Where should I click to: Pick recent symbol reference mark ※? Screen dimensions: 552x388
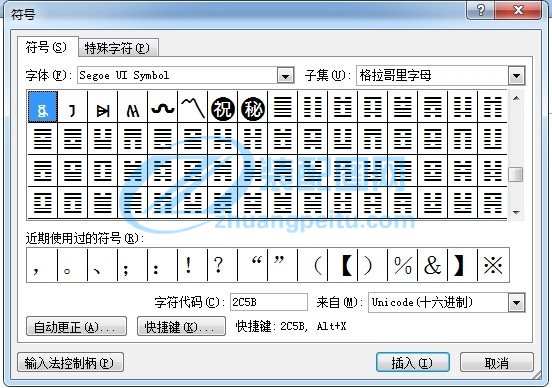click(493, 265)
